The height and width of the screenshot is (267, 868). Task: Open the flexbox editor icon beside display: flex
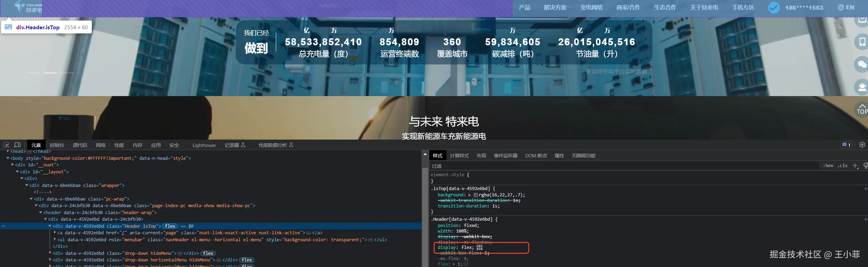pyautogui.click(x=480, y=248)
